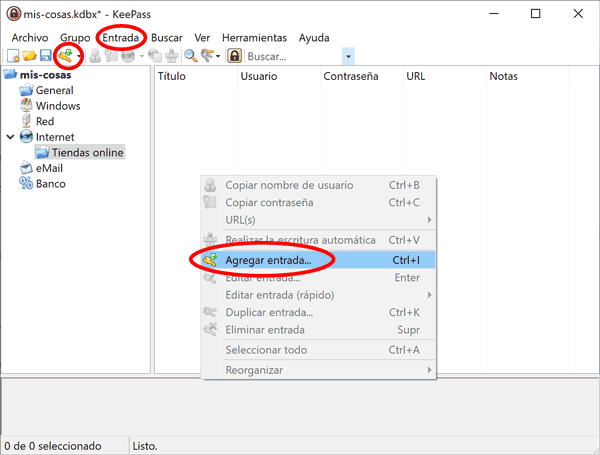Screen dimensions: 600x455
Task: Select the Tiendas online subgroup
Action: pyautogui.click(x=87, y=152)
